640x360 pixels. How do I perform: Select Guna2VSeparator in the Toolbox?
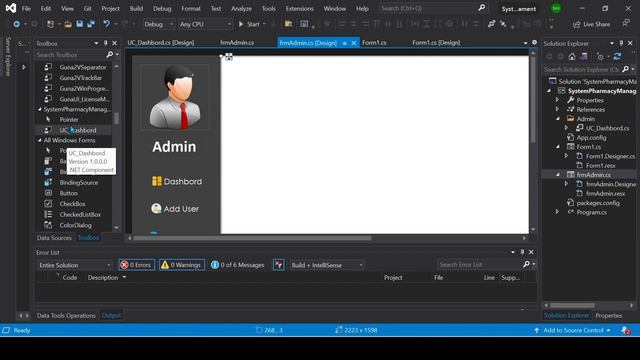point(83,67)
